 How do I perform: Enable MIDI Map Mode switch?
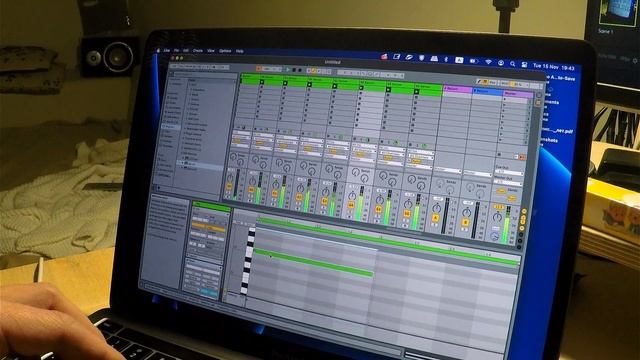(505, 83)
